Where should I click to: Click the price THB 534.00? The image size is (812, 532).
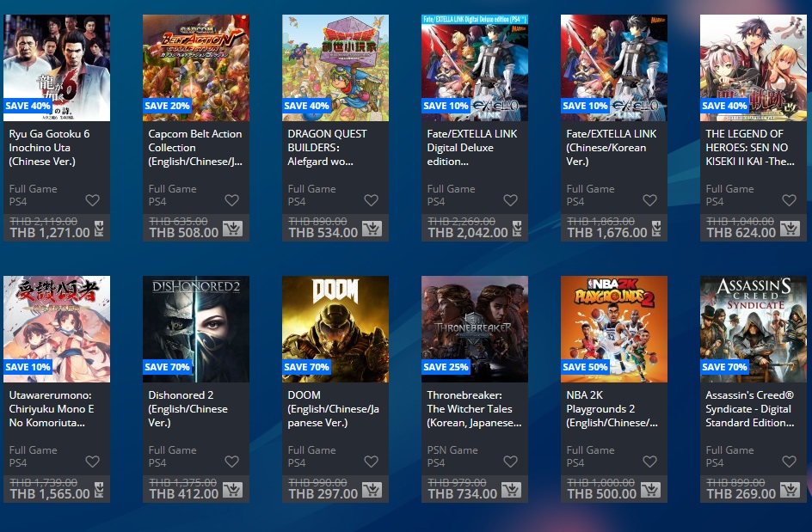pos(323,233)
